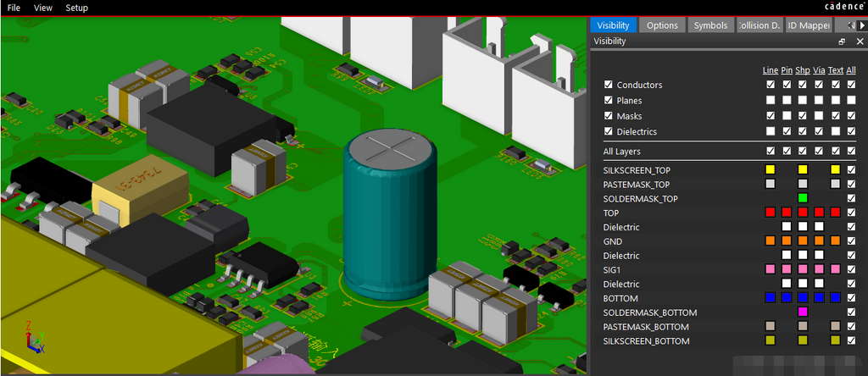
Task: Click the Text column header
Action: pos(835,69)
